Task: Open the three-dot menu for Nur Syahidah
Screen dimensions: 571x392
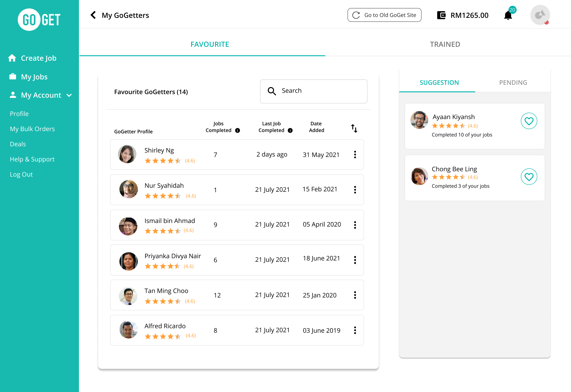Action: 355,190
